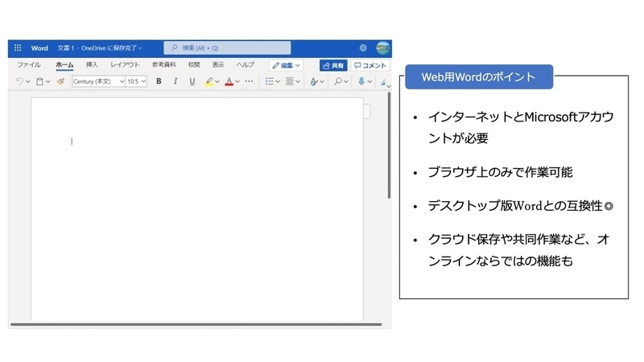Viewport: 644px width, 362px height.
Task: Switch to the 参考資料 tab
Action: 164,65
